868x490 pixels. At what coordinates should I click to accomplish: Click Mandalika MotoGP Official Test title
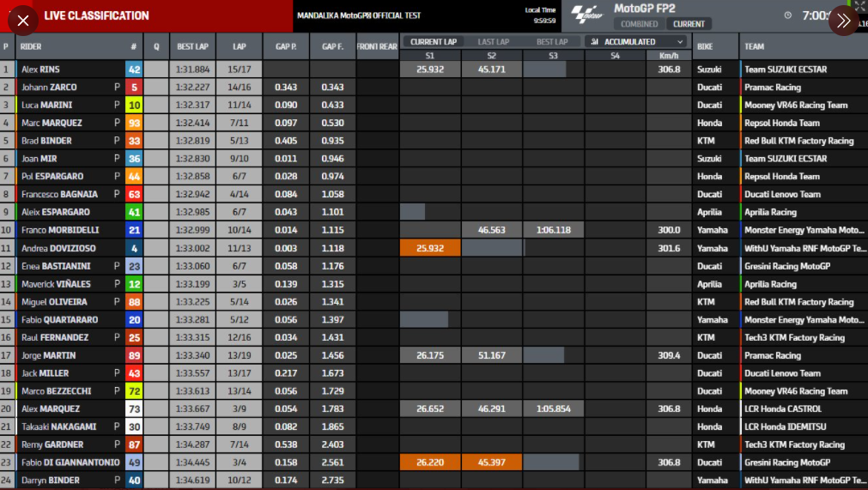(x=359, y=15)
